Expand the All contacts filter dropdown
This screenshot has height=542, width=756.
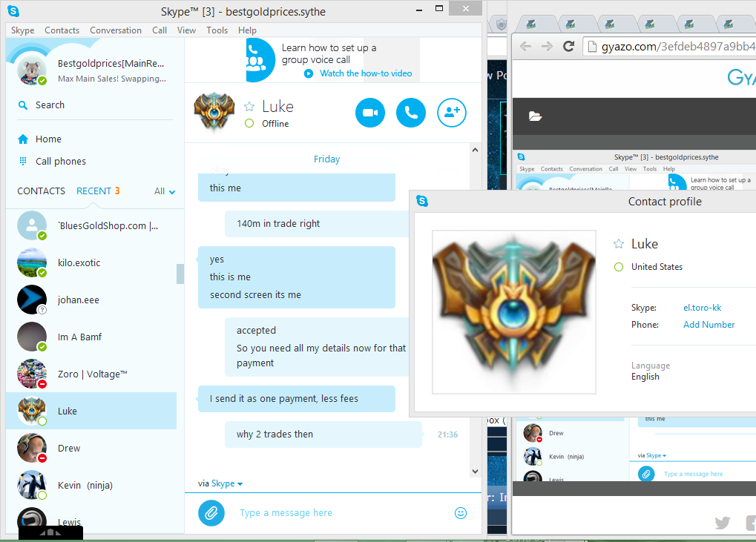tap(165, 191)
